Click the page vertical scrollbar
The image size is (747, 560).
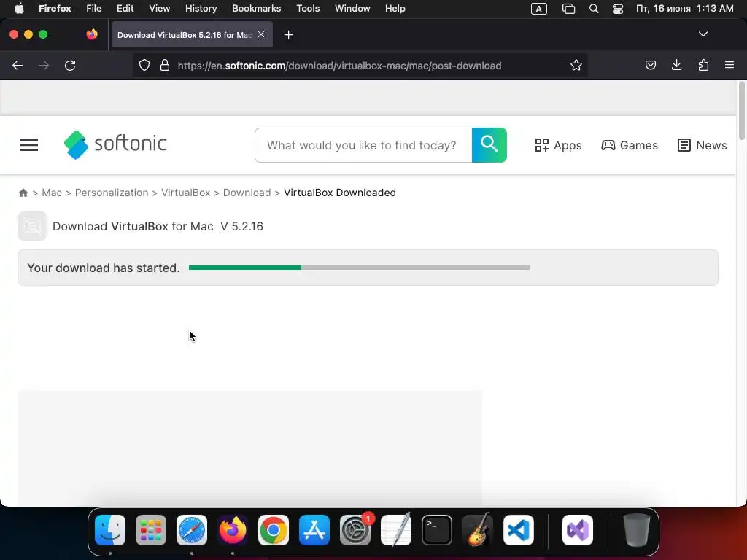[741, 111]
